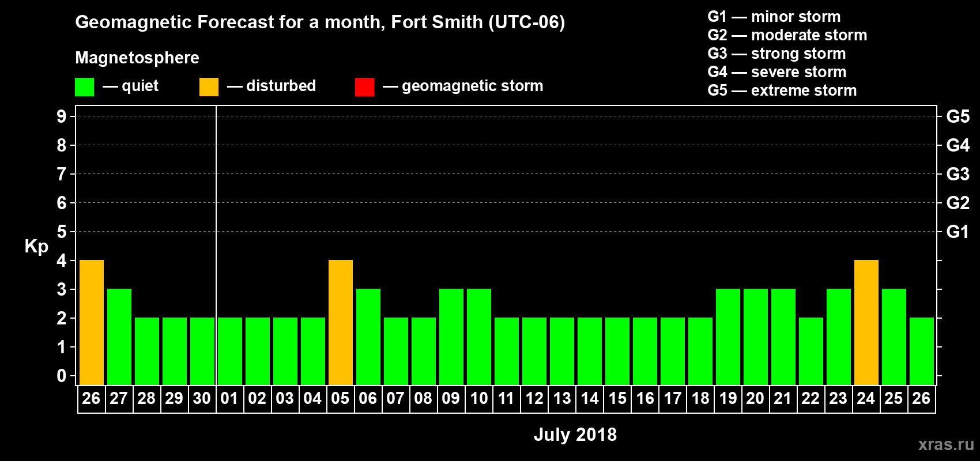
Task: Click the 'quiet' legend text
Action: click(x=140, y=86)
